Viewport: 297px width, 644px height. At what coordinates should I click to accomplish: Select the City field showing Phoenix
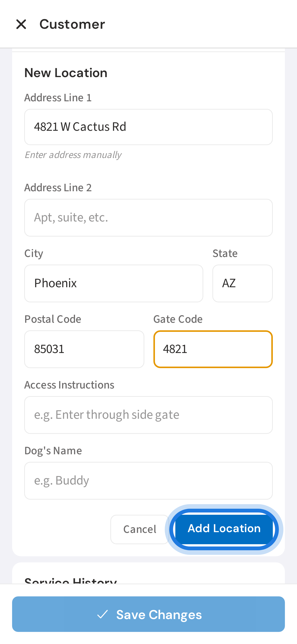(113, 283)
